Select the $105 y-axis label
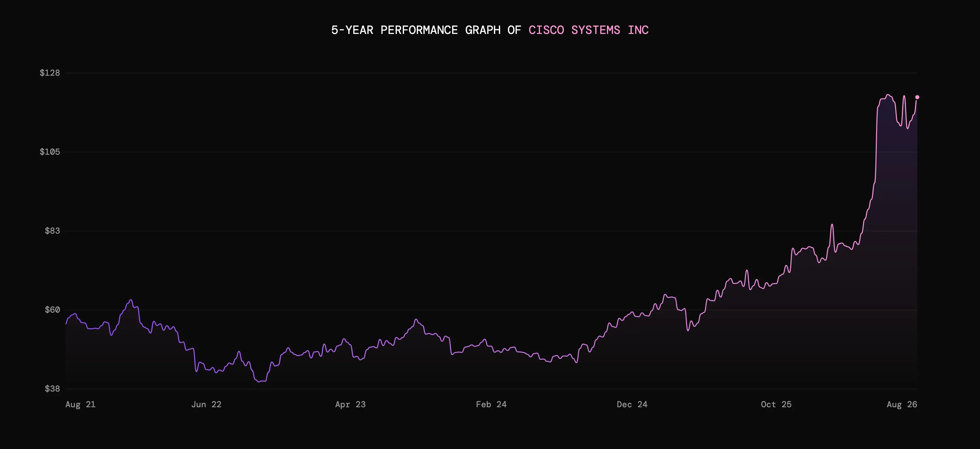The height and width of the screenshot is (449, 980). [x=50, y=152]
